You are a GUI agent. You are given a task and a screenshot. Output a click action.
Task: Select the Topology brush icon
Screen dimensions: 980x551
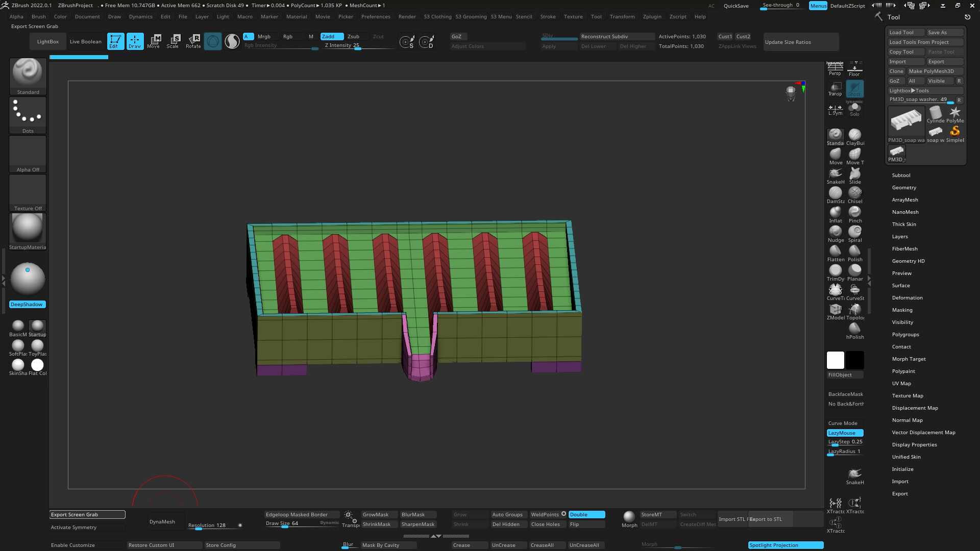[x=855, y=311]
